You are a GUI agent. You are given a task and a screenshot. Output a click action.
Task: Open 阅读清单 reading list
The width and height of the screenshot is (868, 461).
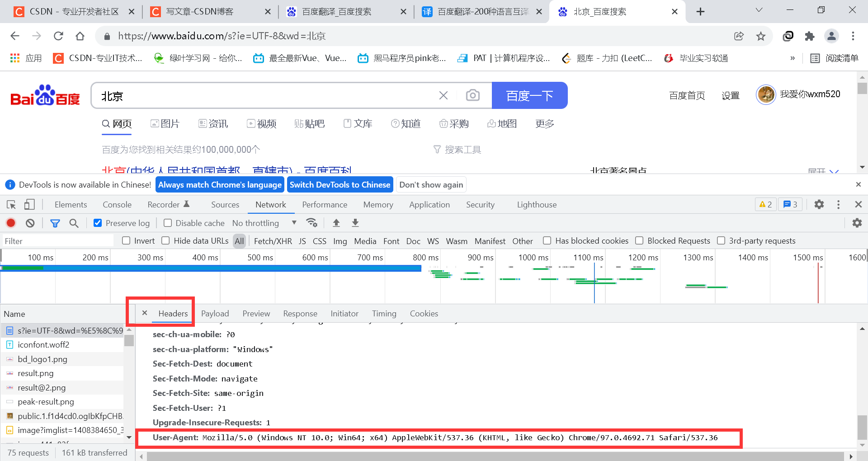(835, 58)
